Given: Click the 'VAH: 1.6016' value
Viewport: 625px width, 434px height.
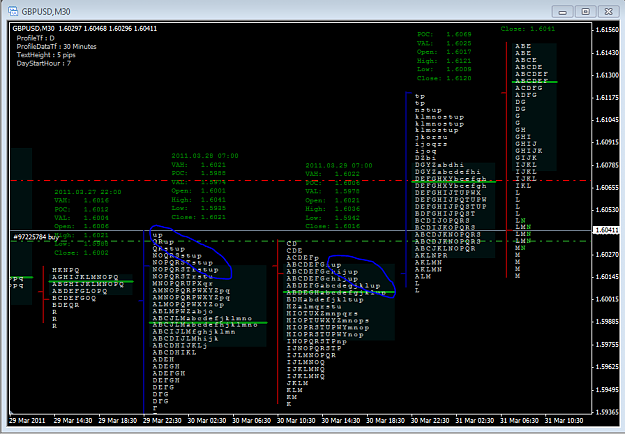Looking at the screenshot, I should (x=82, y=200).
